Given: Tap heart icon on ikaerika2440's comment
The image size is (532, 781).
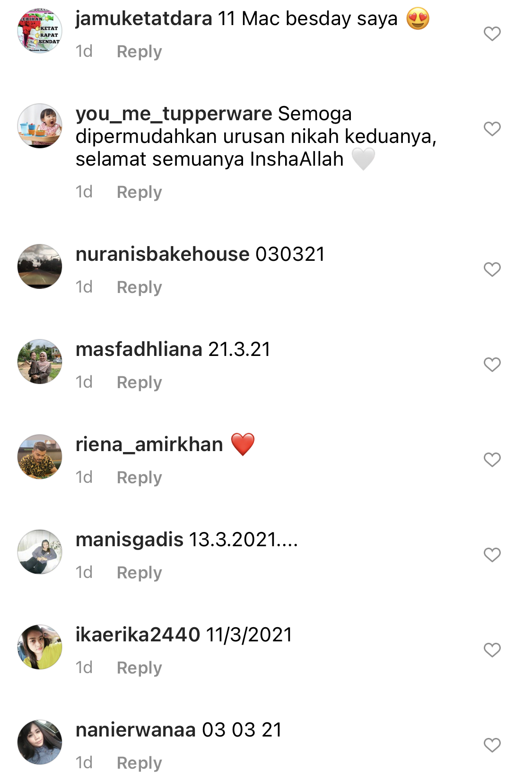Looking at the screenshot, I should point(492,650).
